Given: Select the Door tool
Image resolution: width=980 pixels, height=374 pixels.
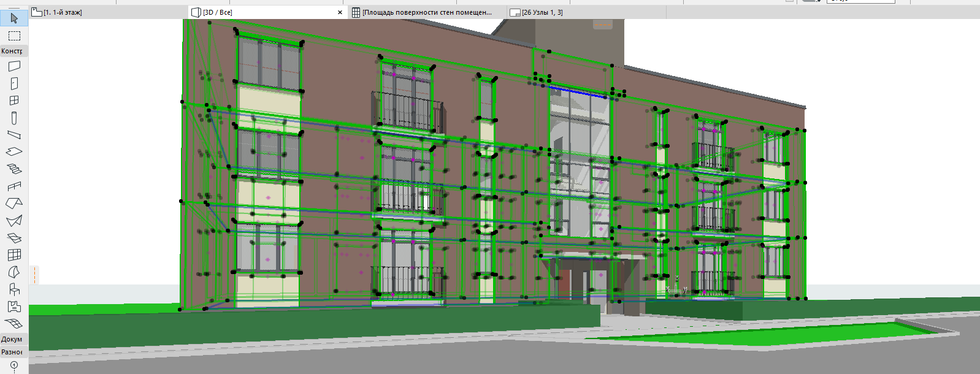Looking at the screenshot, I should pos(14,83).
